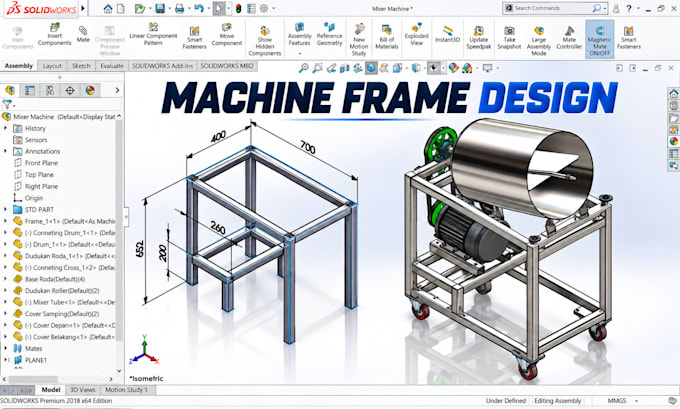The height and width of the screenshot is (409, 680).
Task: Open DisplayManager color ball tab
Action: (90, 90)
